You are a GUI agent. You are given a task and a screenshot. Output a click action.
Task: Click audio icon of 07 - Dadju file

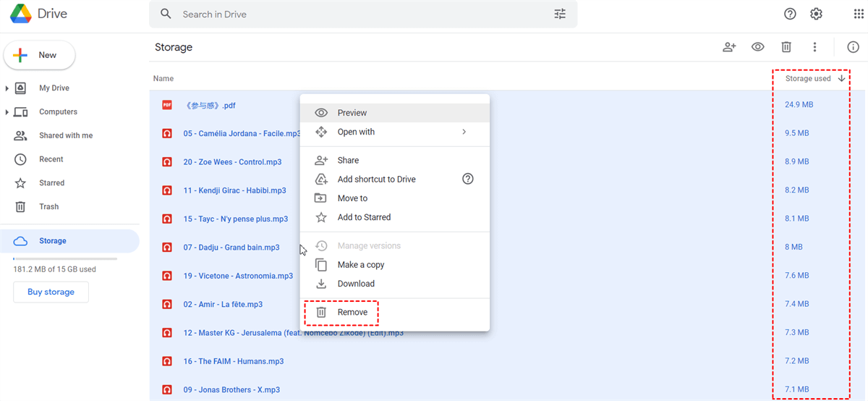pyautogui.click(x=167, y=248)
